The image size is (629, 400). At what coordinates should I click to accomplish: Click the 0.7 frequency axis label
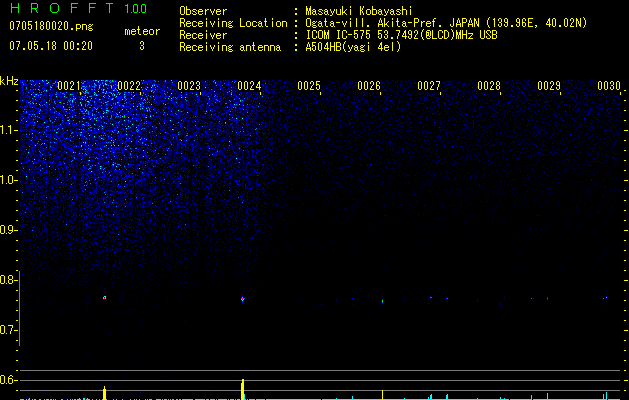[x=9, y=330]
